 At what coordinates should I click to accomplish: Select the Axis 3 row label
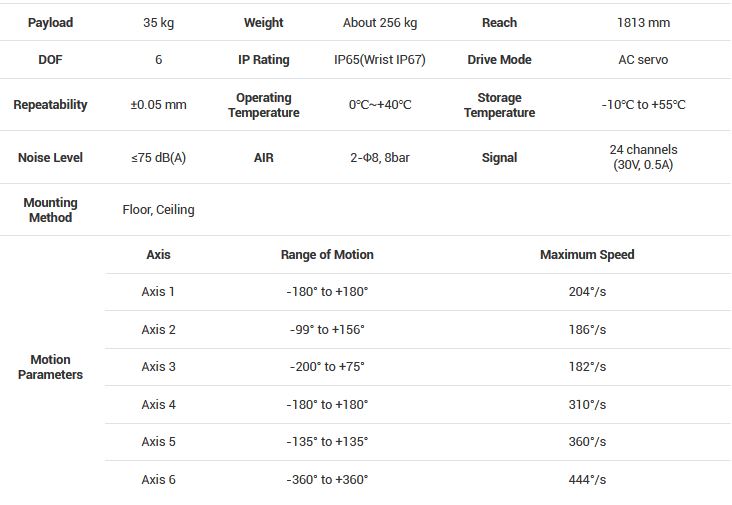[x=158, y=367]
